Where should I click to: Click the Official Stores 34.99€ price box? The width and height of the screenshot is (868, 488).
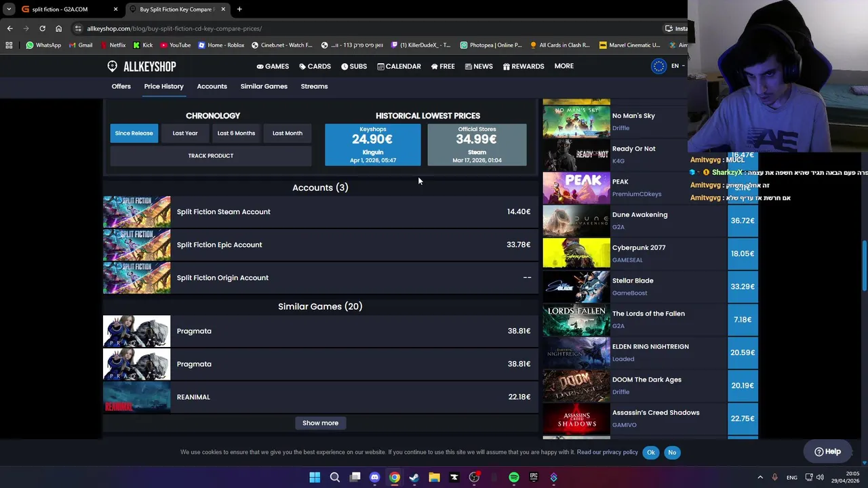tap(477, 144)
